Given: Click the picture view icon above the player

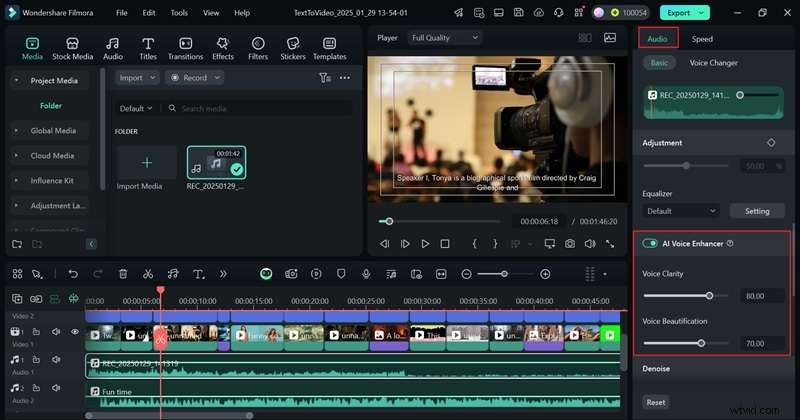Looking at the screenshot, I should pos(610,37).
